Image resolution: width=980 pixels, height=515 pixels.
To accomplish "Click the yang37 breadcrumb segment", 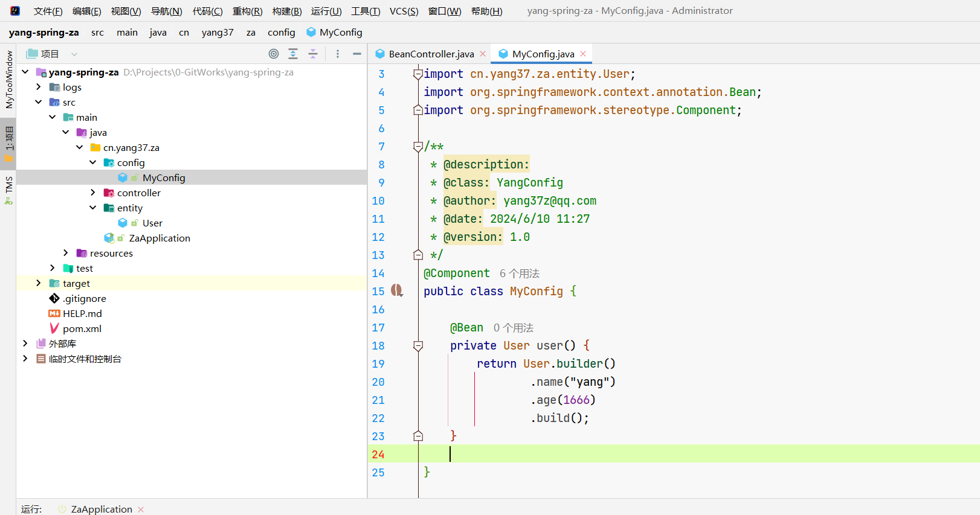I will (218, 32).
